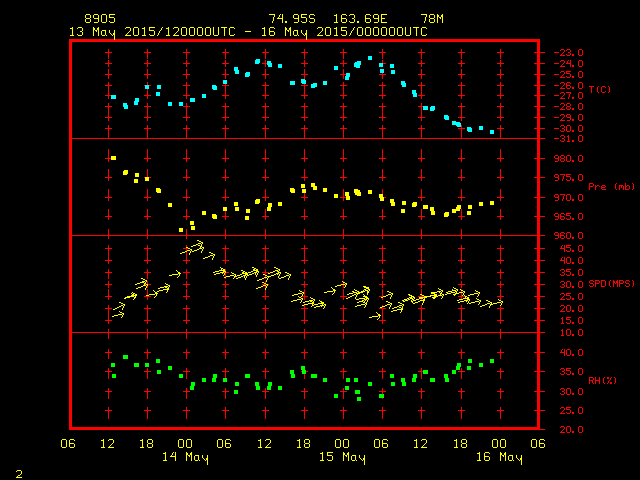Click the 960.0 pressure tick label
The width and height of the screenshot is (640, 480).
coord(568,236)
